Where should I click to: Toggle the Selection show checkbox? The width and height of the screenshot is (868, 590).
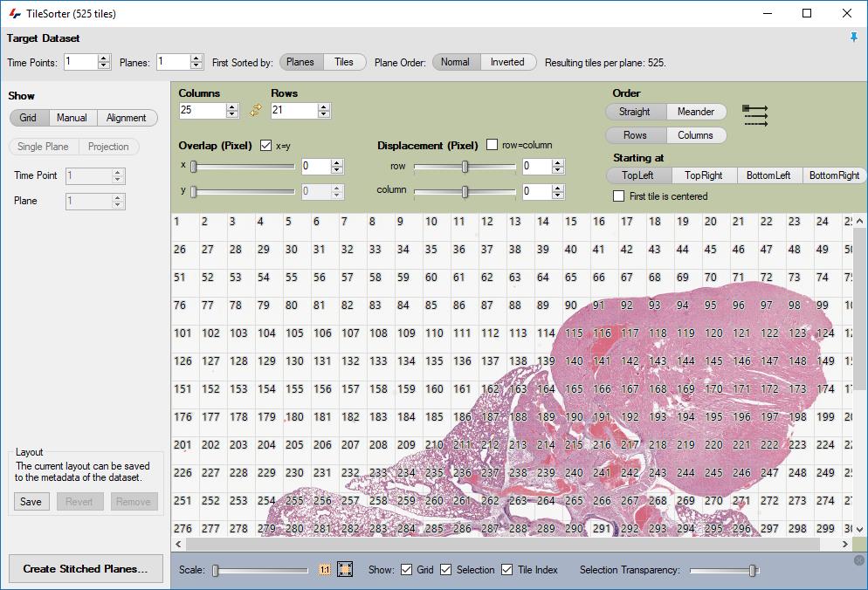446,570
